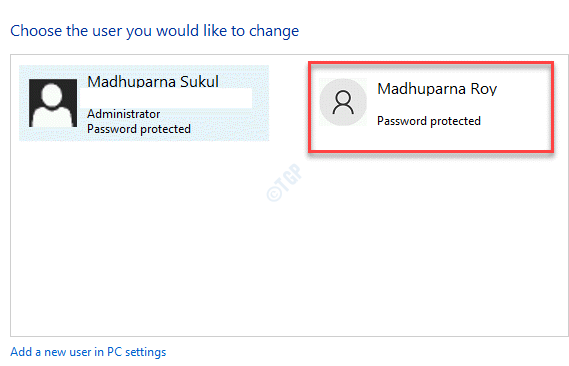Click Madhuparna Roy's round avatar icon
This screenshot has height=366, width=569.
[343, 102]
